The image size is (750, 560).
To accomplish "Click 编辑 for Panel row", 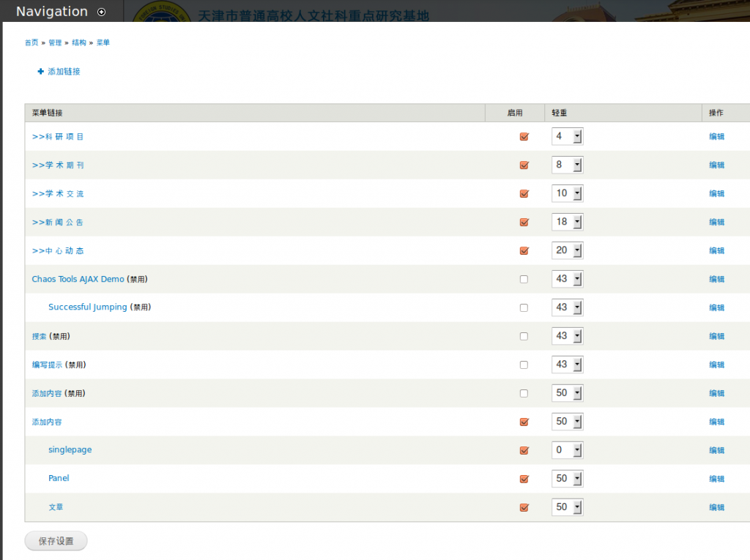I will click(716, 479).
